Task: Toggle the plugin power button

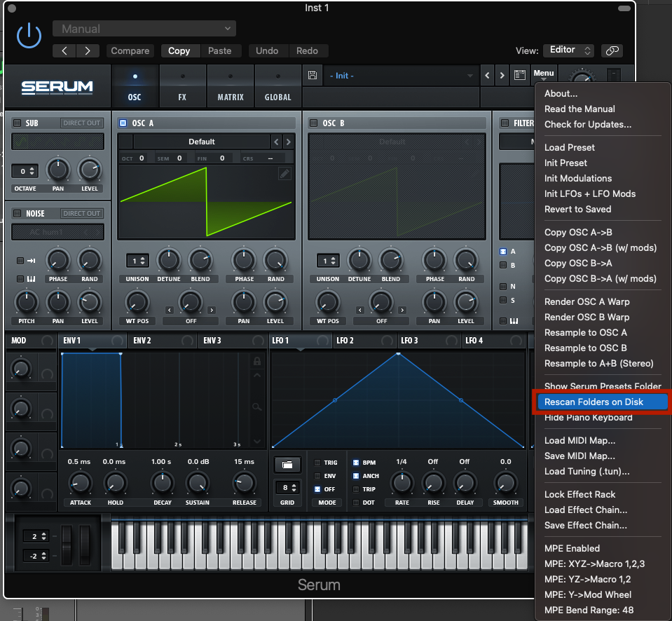Action: point(29,36)
